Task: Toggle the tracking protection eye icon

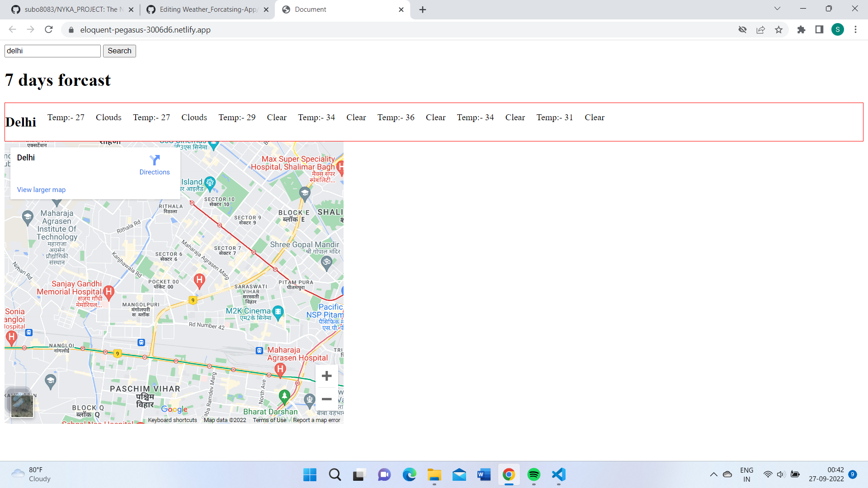Action: click(x=743, y=29)
